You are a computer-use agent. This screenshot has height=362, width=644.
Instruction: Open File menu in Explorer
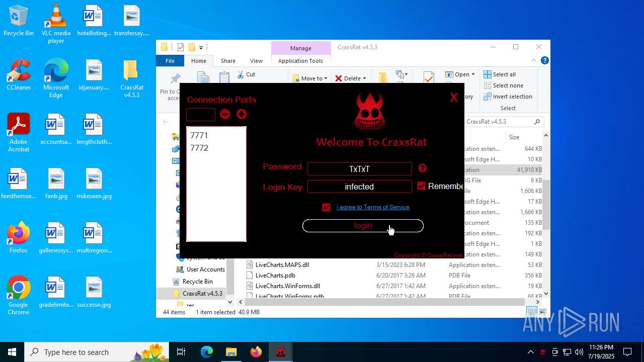[x=170, y=61]
